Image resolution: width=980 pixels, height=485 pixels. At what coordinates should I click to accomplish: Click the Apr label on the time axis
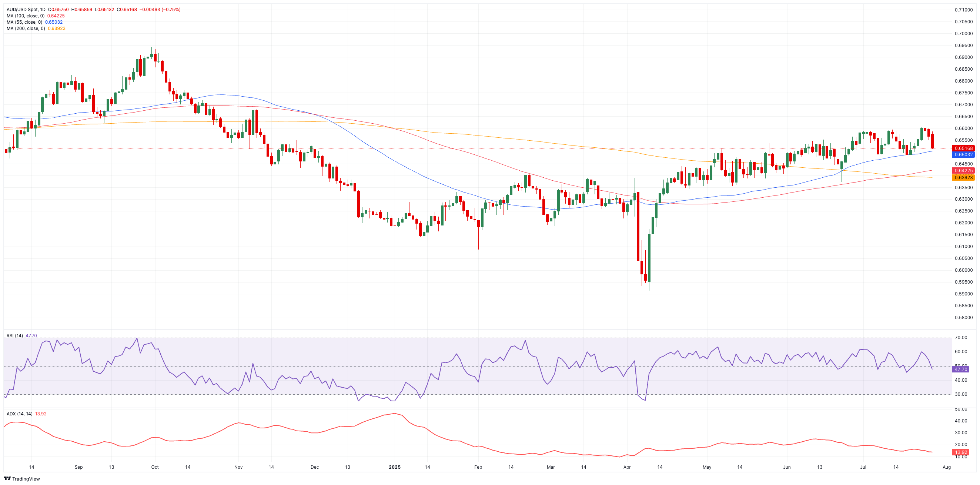[x=627, y=467]
